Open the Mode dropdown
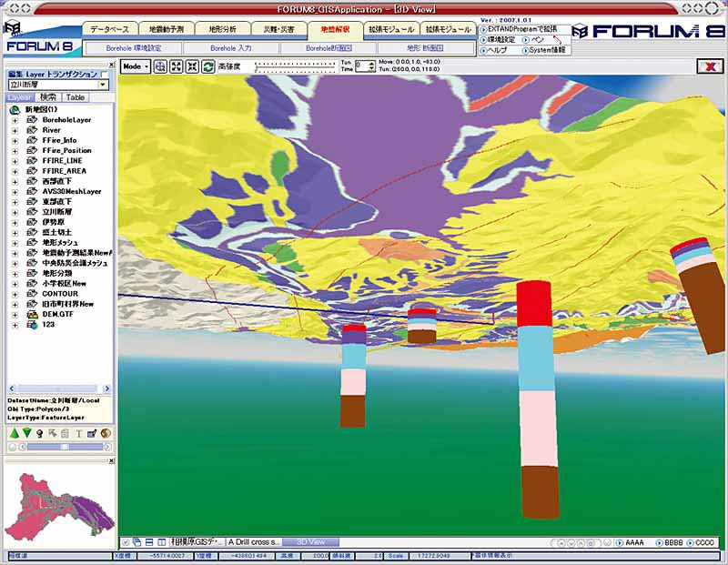 (x=135, y=66)
